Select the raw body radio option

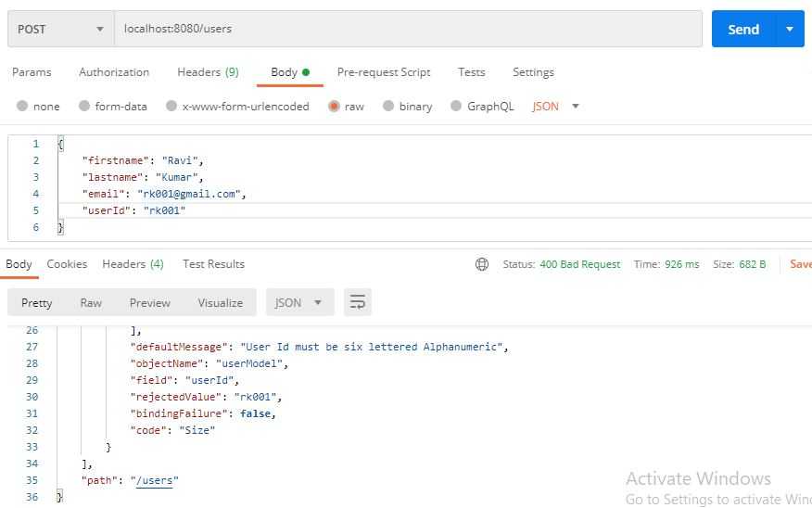point(334,107)
